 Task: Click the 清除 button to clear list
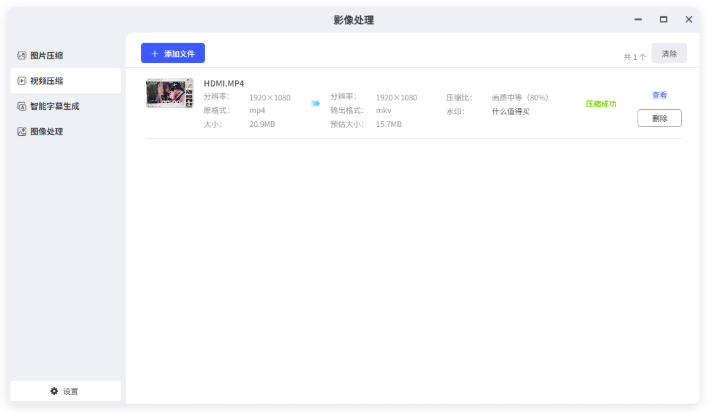pyautogui.click(x=668, y=53)
